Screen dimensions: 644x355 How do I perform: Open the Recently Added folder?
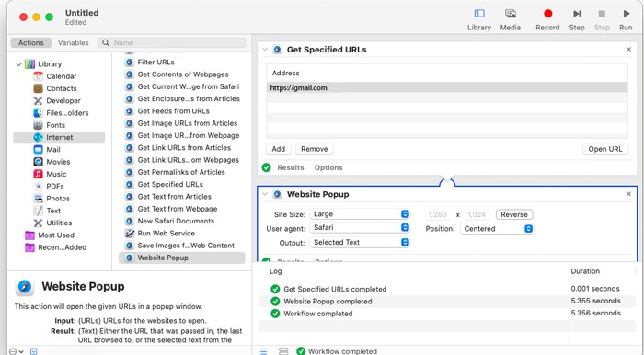click(62, 247)
